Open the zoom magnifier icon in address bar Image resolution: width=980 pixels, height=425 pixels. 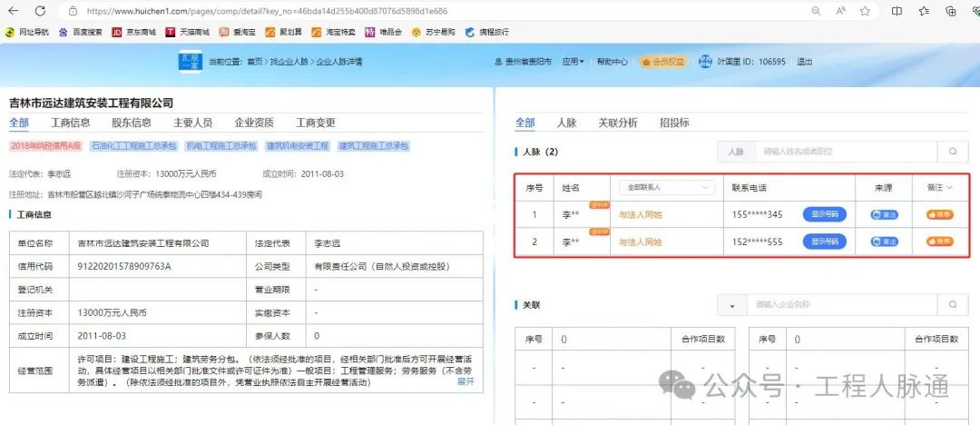pos(817,11)
